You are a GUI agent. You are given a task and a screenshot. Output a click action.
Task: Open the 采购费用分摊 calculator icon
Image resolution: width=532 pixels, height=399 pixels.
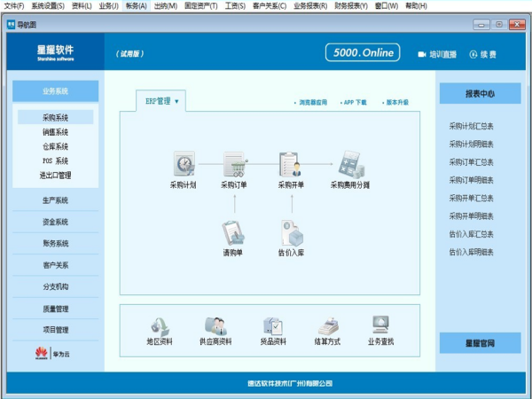coord(349,164)
